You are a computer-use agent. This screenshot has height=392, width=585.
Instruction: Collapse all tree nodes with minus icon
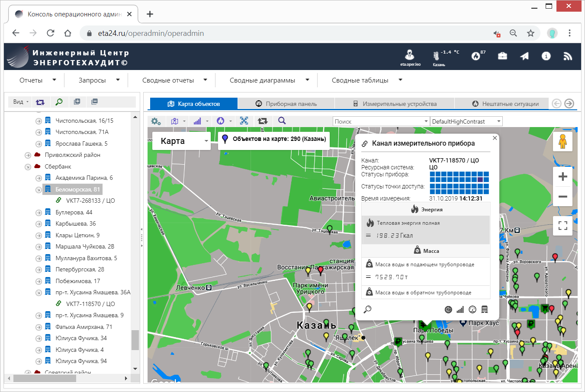(94, 102)
